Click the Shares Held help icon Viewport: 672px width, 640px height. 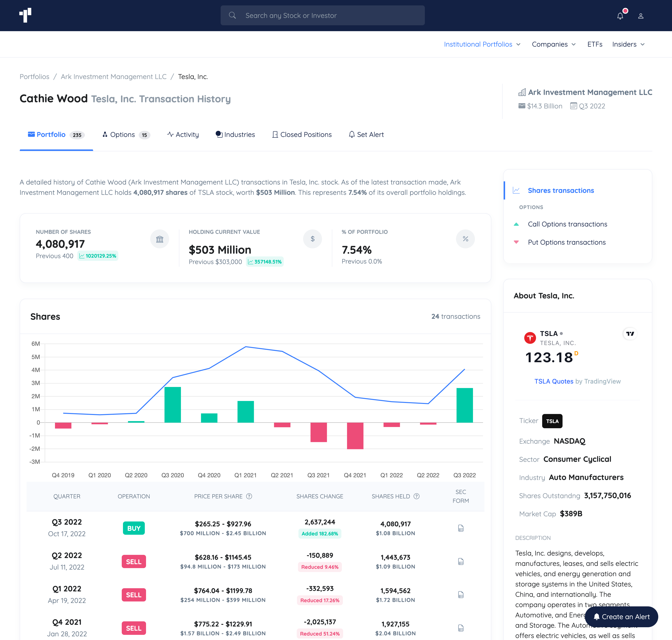coord(416,496)
